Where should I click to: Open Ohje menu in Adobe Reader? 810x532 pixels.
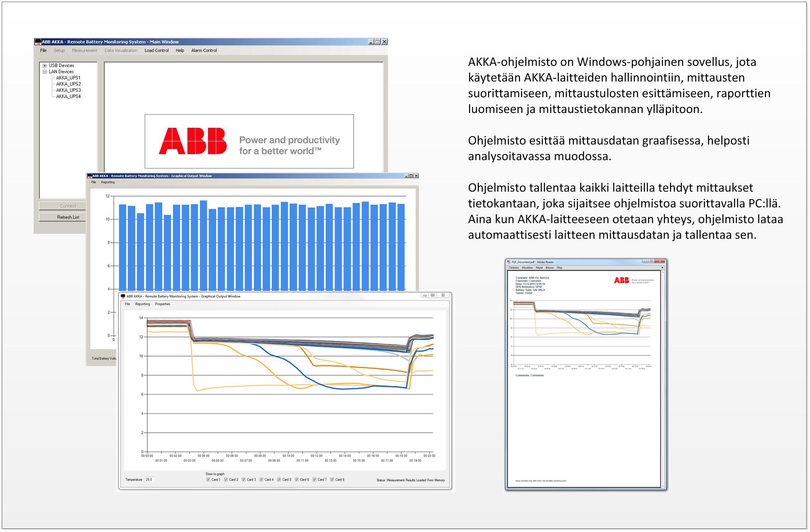pos(559,268)
